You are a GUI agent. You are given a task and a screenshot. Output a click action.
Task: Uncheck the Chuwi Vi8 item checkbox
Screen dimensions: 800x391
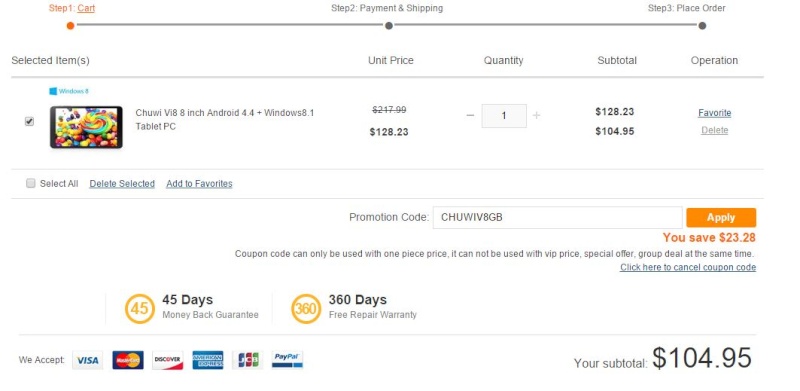[x=30, y=121]
